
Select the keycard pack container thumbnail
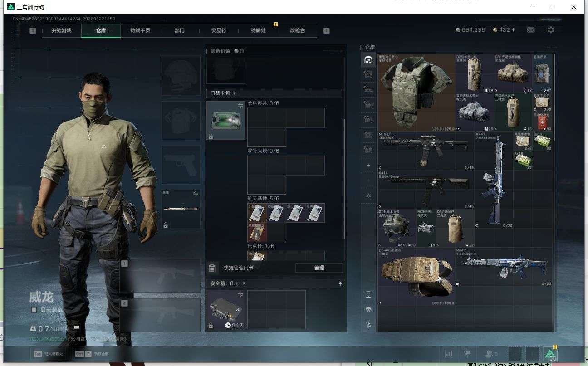225,121
